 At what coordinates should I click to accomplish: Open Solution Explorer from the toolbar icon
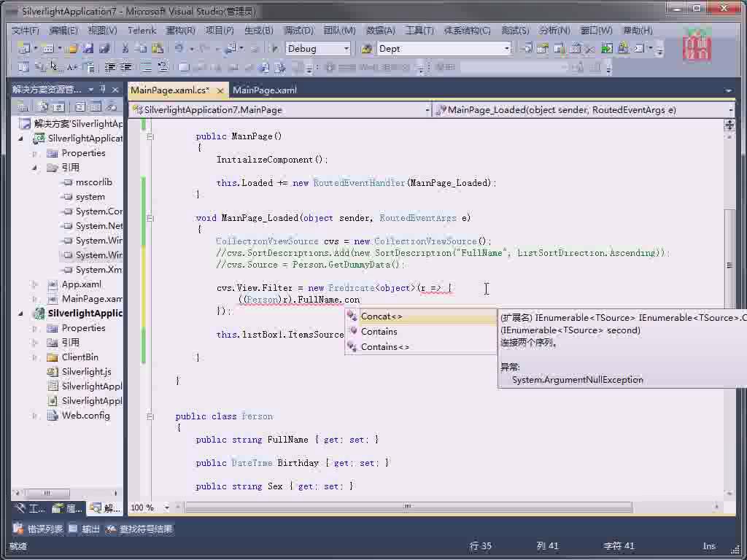pos(527,48)
